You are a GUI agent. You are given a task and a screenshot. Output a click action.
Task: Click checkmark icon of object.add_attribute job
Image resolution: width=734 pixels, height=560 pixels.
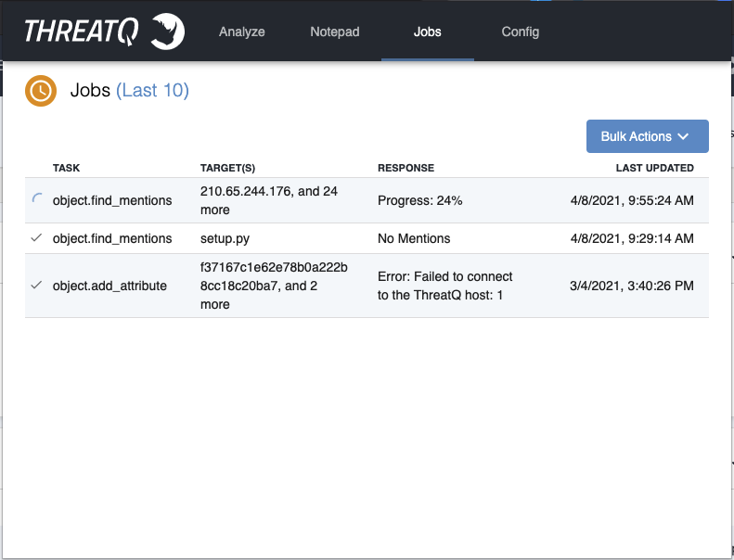tap(36, 286)
